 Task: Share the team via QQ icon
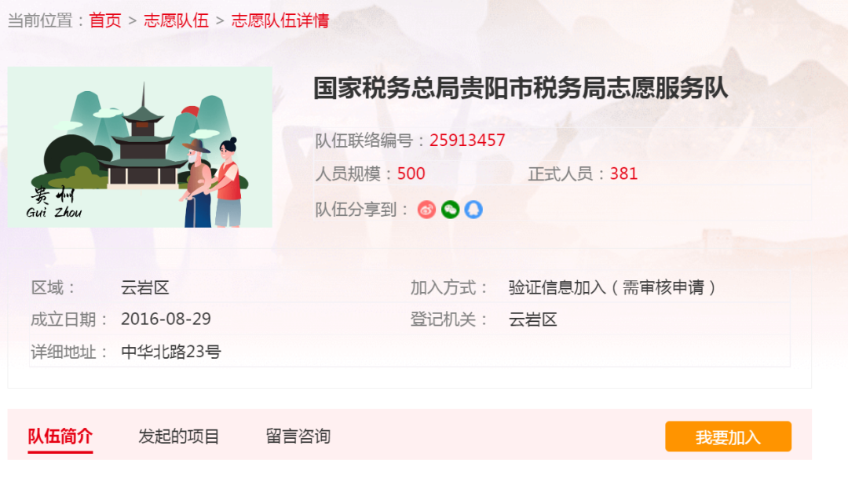[473, 210]
